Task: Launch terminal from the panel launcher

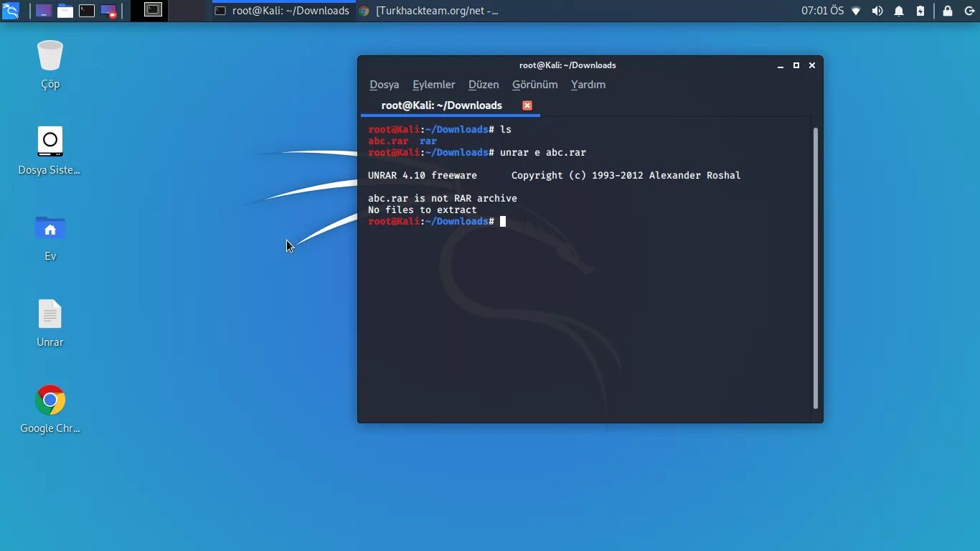Action: (87, 11)
